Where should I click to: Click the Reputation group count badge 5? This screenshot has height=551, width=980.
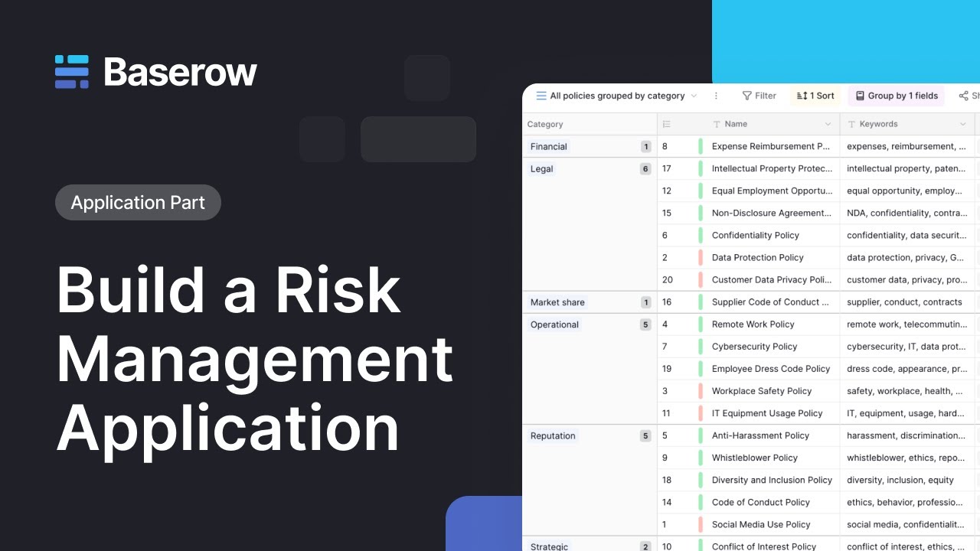click(645, 436)
